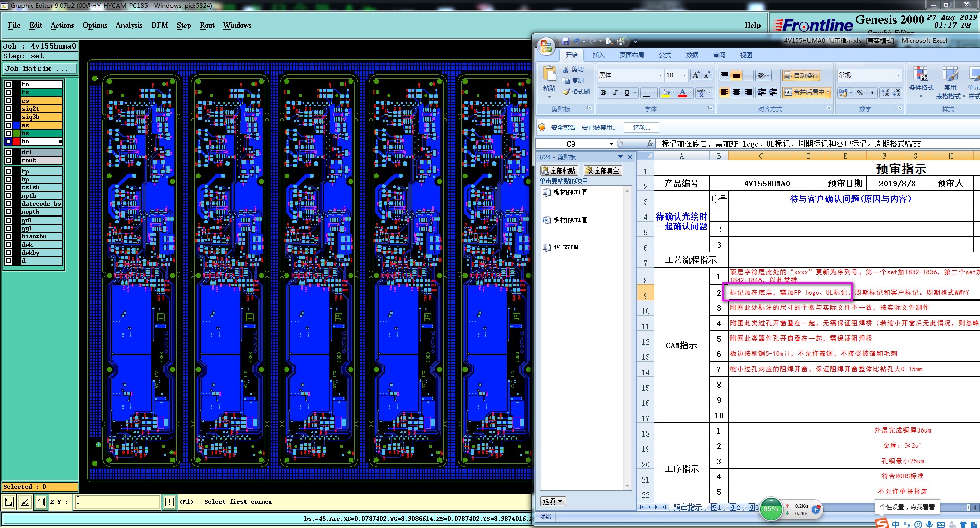Toggle the 'bo' layer checkbox
This screenshot has width=980, height=528.
coord(8,141)
